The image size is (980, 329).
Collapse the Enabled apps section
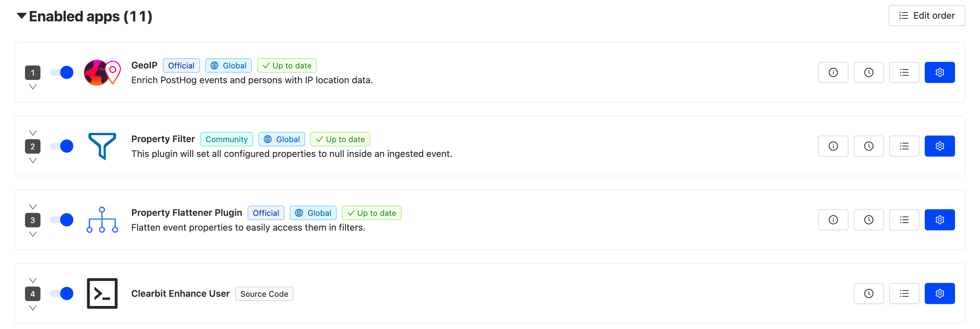coord(21,16)
